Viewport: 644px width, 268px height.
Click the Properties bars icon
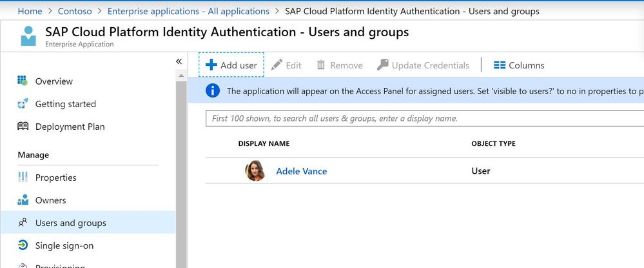[x=23, y=178]
